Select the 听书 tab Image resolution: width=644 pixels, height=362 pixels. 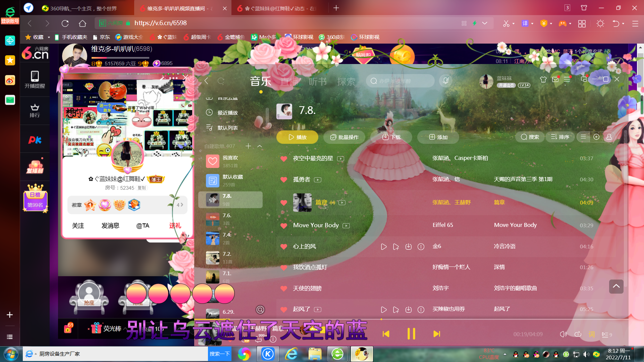point(318,81)
